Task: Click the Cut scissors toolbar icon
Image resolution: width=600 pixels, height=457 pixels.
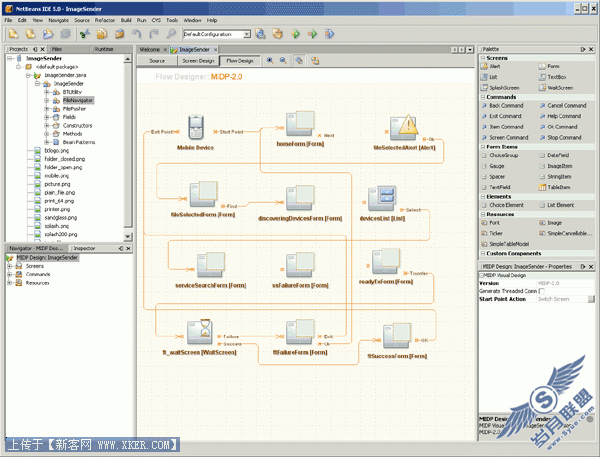Action: click(85, 34)
